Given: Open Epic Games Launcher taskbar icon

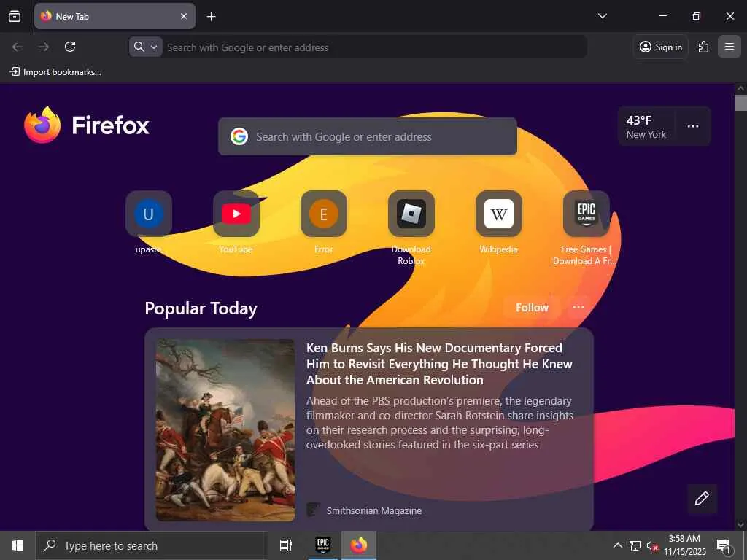Looking at the screenshot, I should [x=323, y=545].
